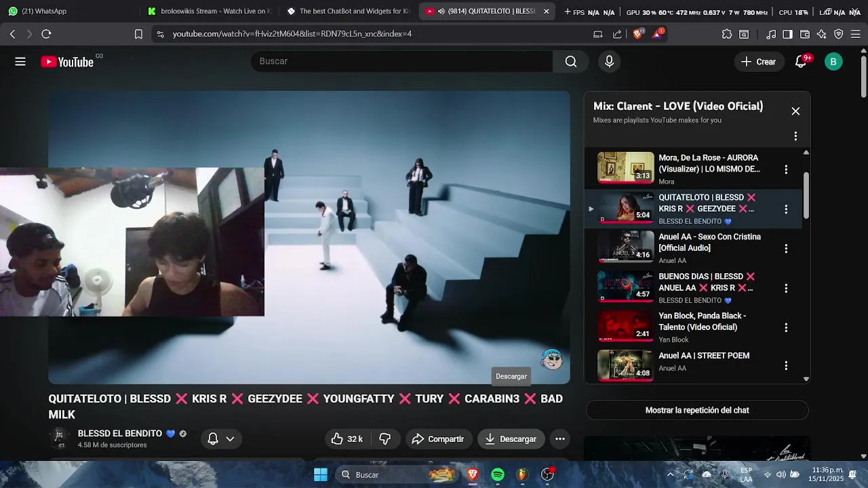Screen dimensions: 868x488
Task: Click the browser address bar URL
Action: [x=292, y=34]
